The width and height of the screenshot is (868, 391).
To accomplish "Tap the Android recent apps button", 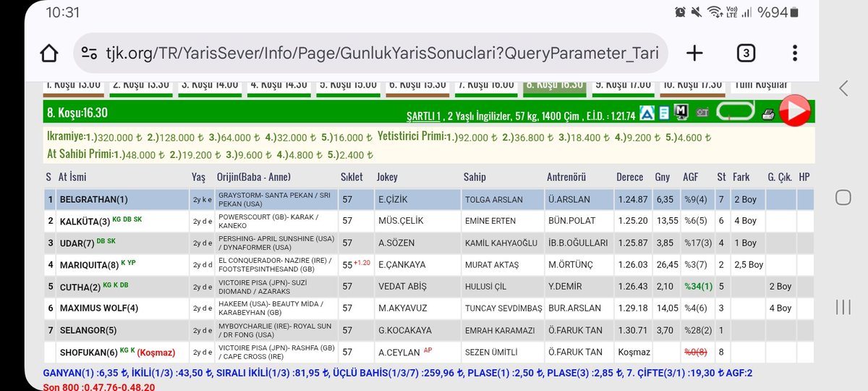I will click(843, 307).
